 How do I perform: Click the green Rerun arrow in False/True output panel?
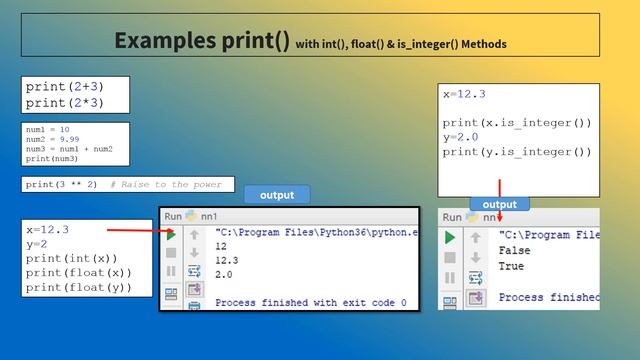coord(450,237)
